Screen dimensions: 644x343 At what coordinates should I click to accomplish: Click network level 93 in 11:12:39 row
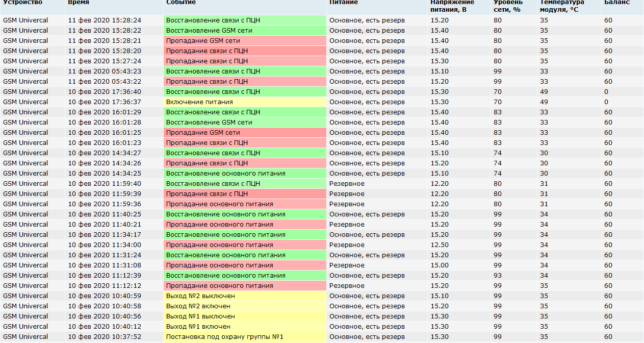click(x=498, y=276)
